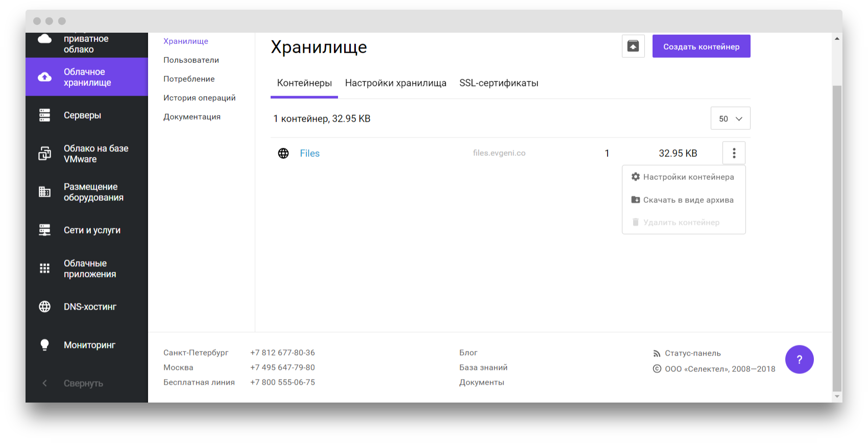868x447 pixels.
Task: Click the page vertical scrollbar thumb
Action: pos(837,238)
